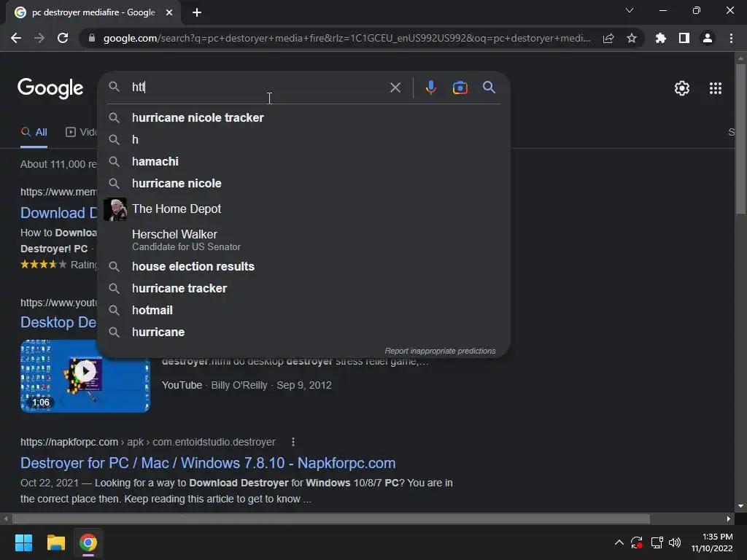This screenshot has height=560, width=747.
Task: Clear the search box with the X icon
Action: click(x=395, y=87)
